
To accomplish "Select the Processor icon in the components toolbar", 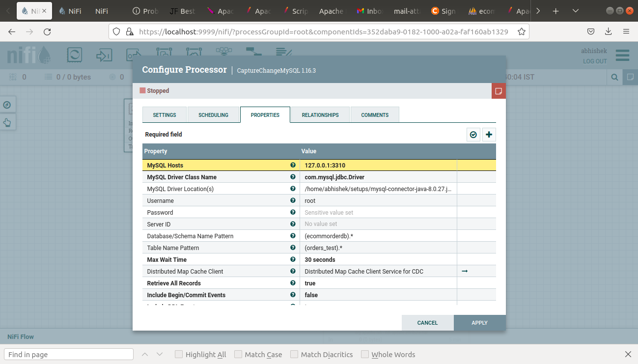I will 74,53.
